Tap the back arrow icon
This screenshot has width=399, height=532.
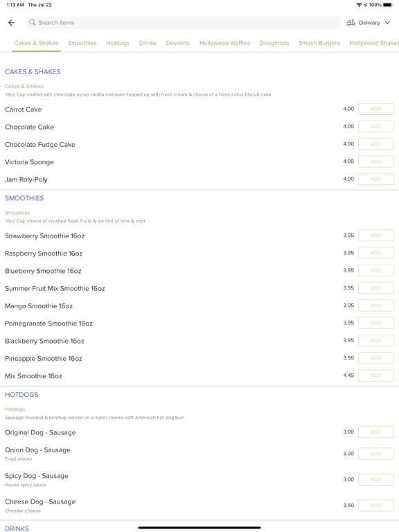pyautogui.click(x=12, y=23)
